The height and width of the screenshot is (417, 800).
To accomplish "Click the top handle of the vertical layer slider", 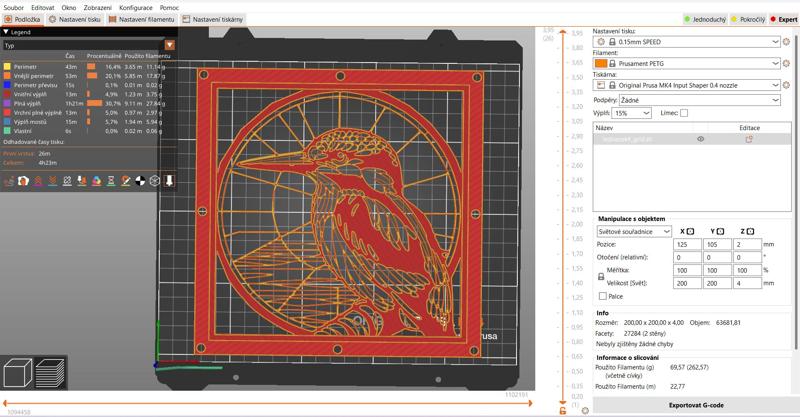I will [563, 32].
